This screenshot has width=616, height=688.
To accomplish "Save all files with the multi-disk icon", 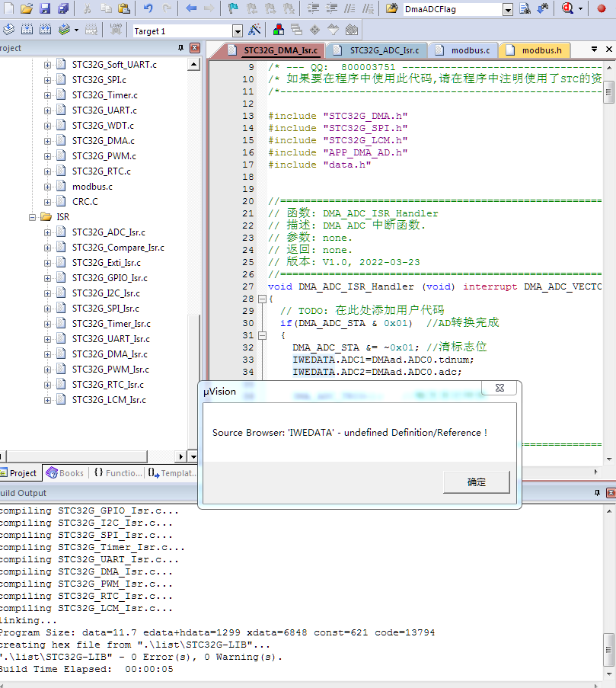I will [x=63, y=8].
